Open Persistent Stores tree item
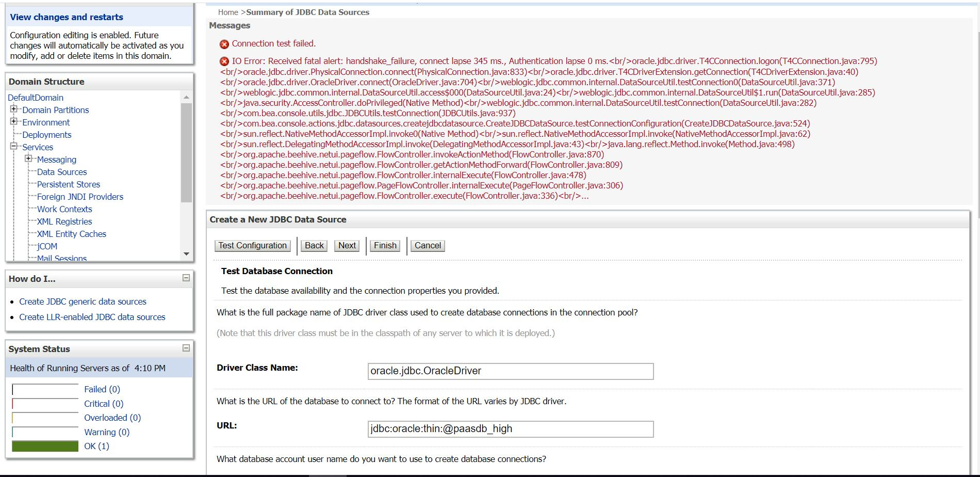The image size is (980, 477). [69, 184]
